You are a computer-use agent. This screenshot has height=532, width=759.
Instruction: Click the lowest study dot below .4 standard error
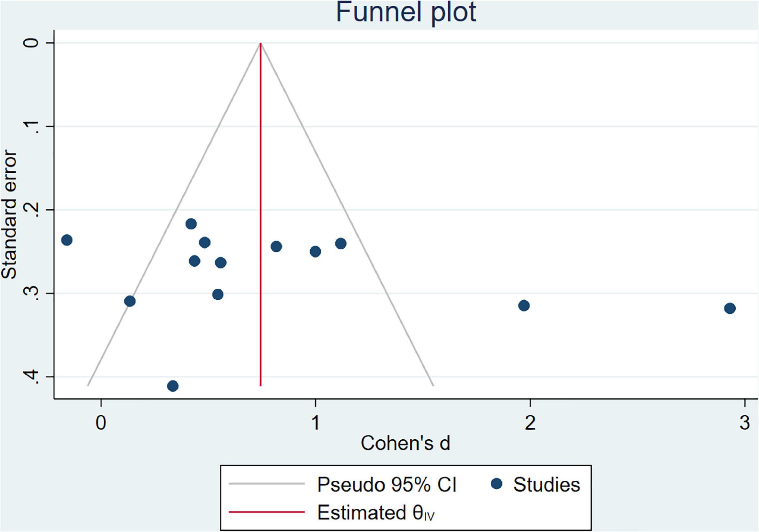coord(173,386)
